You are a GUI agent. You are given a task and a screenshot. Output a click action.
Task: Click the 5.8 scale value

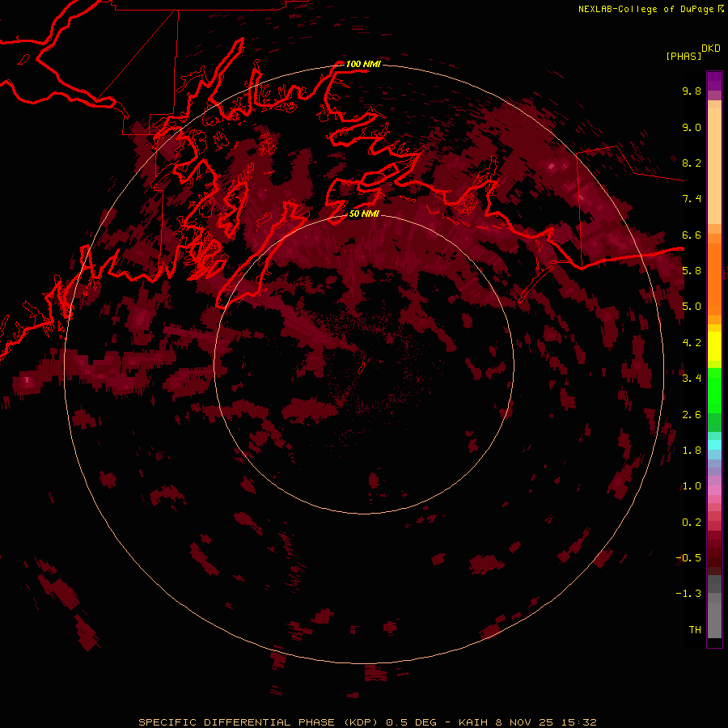pyautogui.click(x=692, y=271)
